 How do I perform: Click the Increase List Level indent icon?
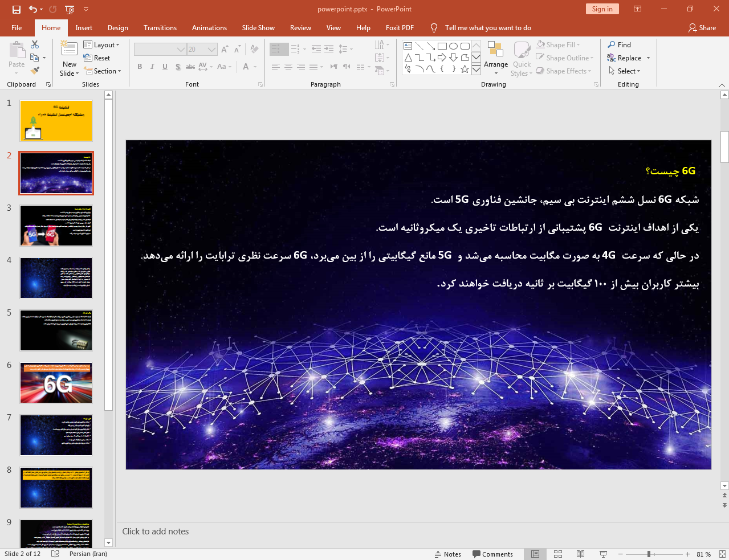[329, 49]
